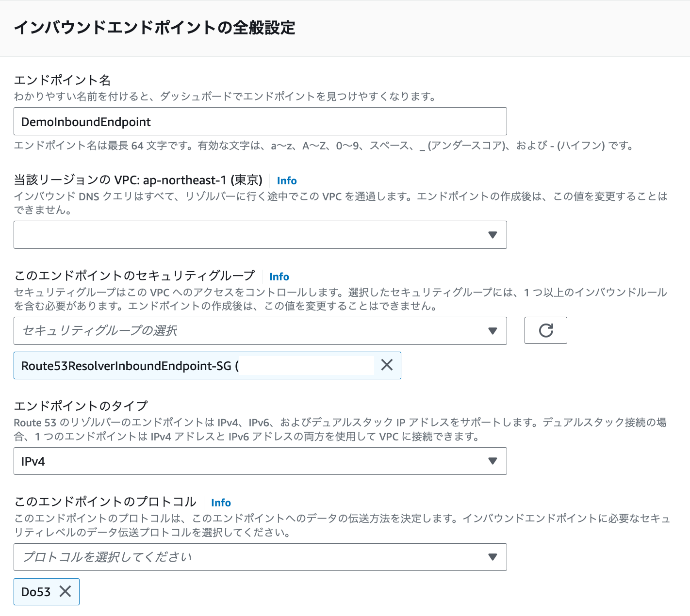Viewport: 690px width, 616px height.
Task: Click the インバウンドエンドポイントの全般設定 heading
Action: click(154, 28)
